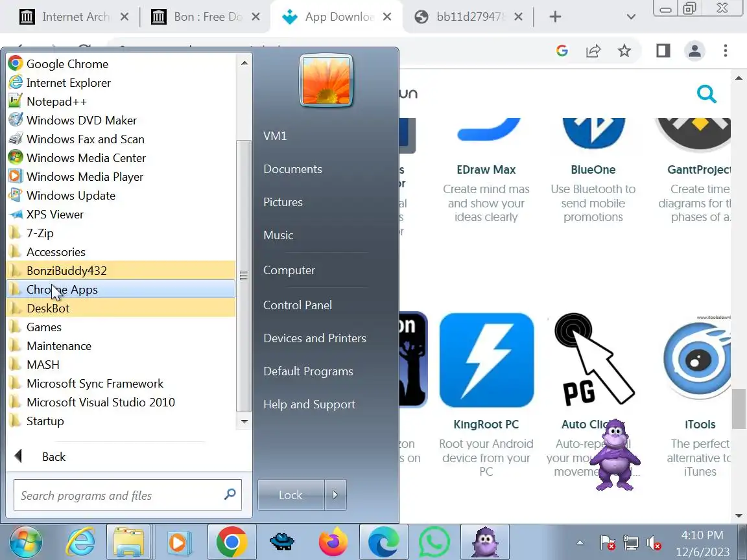Expand the BonziBuddy432 folder
The height and width of the screenshot is (560, 747).
tap(121, 270)
